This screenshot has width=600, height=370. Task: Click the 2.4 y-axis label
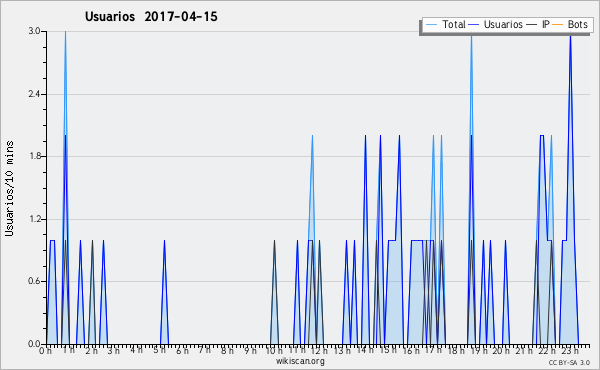[34, 94]
